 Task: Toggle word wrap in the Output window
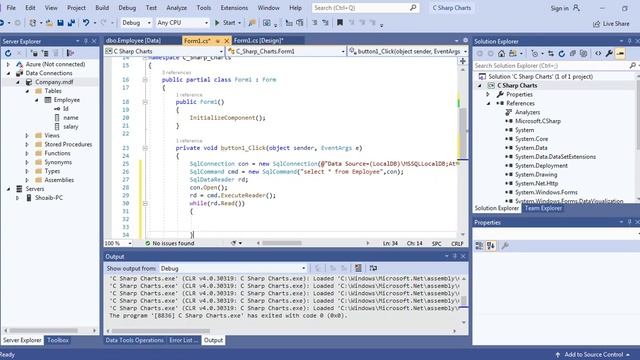click(373, 268)
